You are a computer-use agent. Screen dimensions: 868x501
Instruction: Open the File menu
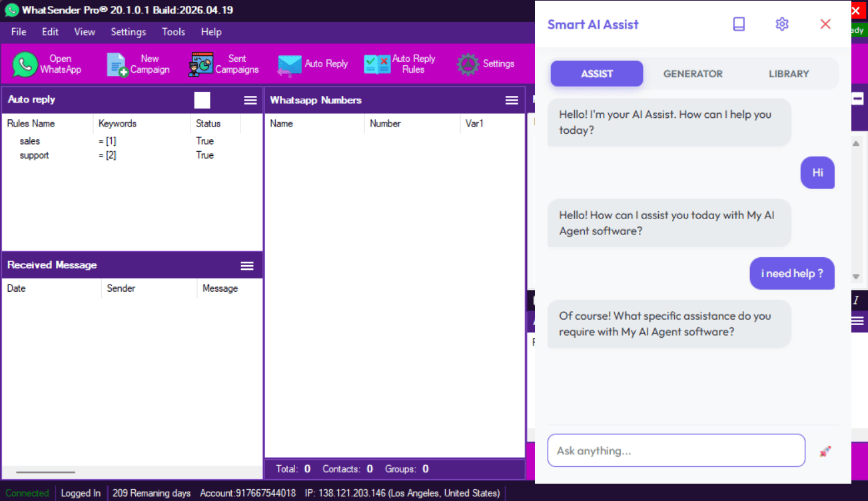tap(19, 32)
